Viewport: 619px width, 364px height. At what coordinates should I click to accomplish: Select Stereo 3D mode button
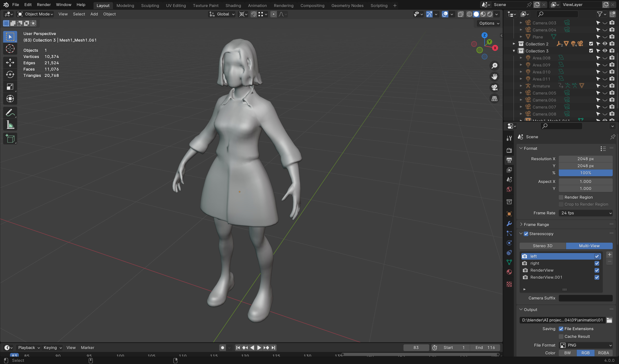pos(542,246)
